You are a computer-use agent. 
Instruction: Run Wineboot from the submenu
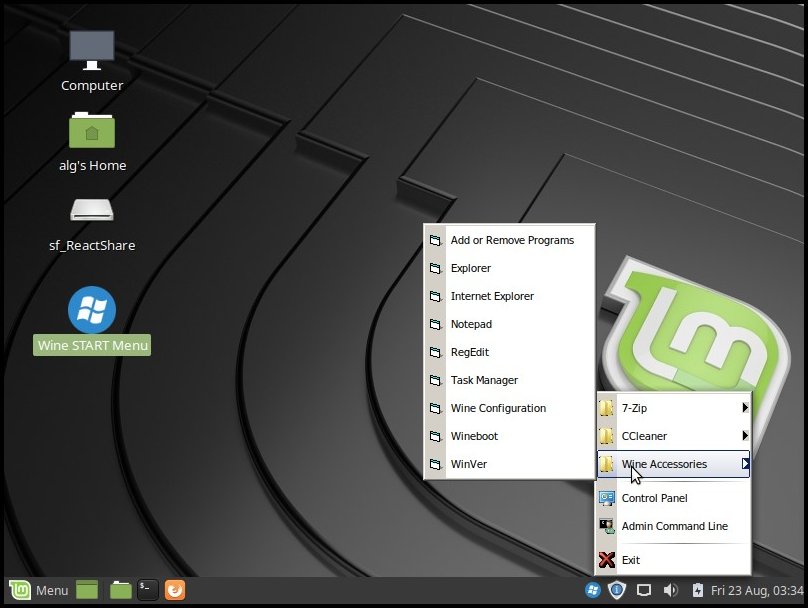tap(509, 436)
